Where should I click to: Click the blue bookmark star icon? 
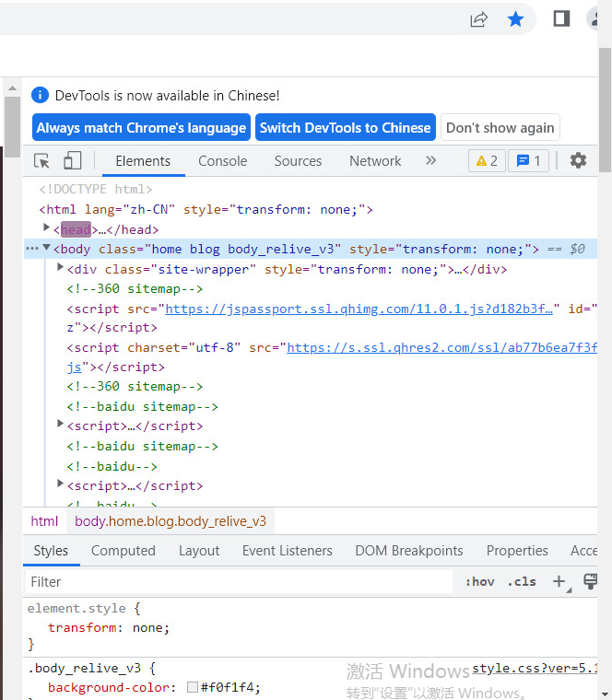point(515,19)
